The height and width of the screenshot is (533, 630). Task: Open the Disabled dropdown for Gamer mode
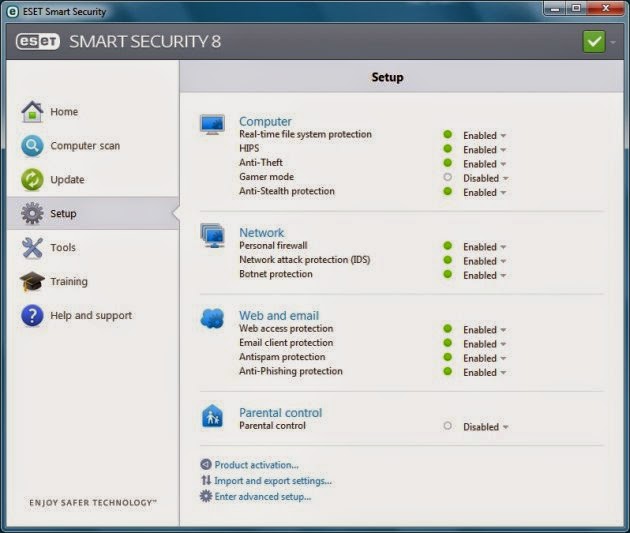click(x=486, y=178)
